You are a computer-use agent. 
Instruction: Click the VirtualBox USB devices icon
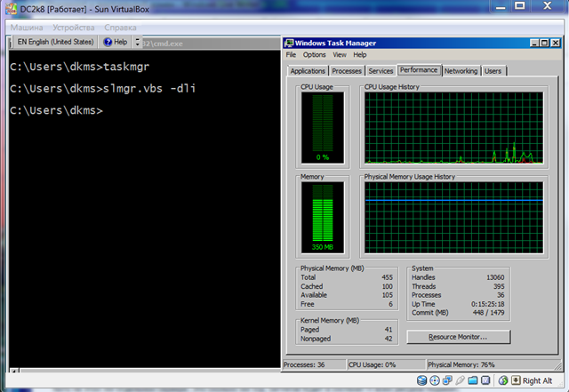pyautogui.click(x=460, y=380)
